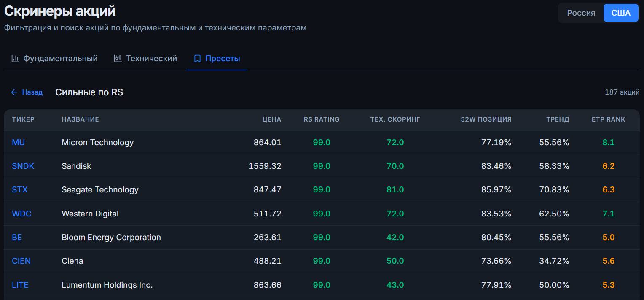Click the Bloom Energy Corporation name
This screenshot has height=300, width=644.
click(x=111, y=238)
